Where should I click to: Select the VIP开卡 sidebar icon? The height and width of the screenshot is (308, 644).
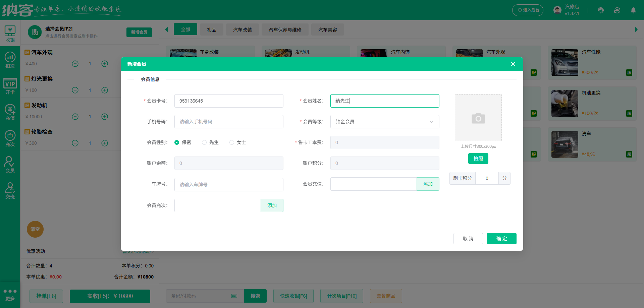coord(10,85)
